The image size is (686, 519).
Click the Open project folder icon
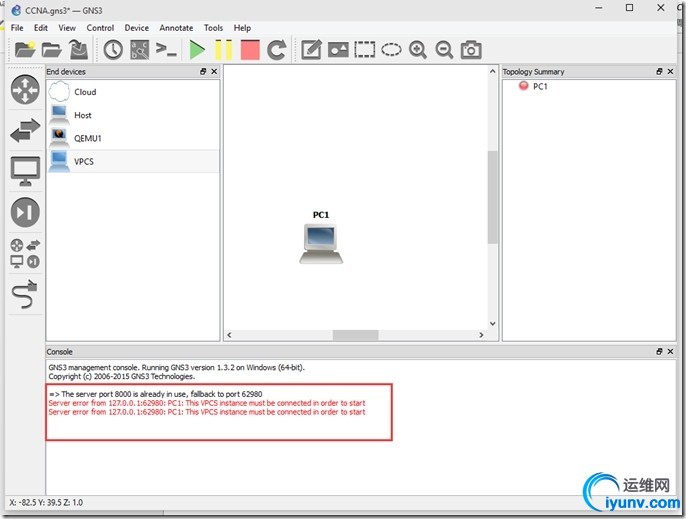52,49
